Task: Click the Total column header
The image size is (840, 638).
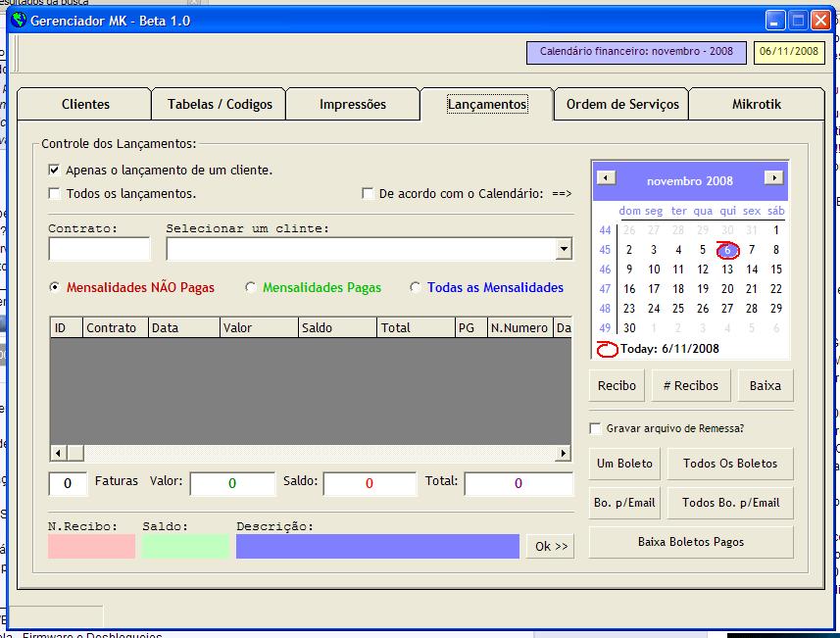Action: tap(416, 327)
